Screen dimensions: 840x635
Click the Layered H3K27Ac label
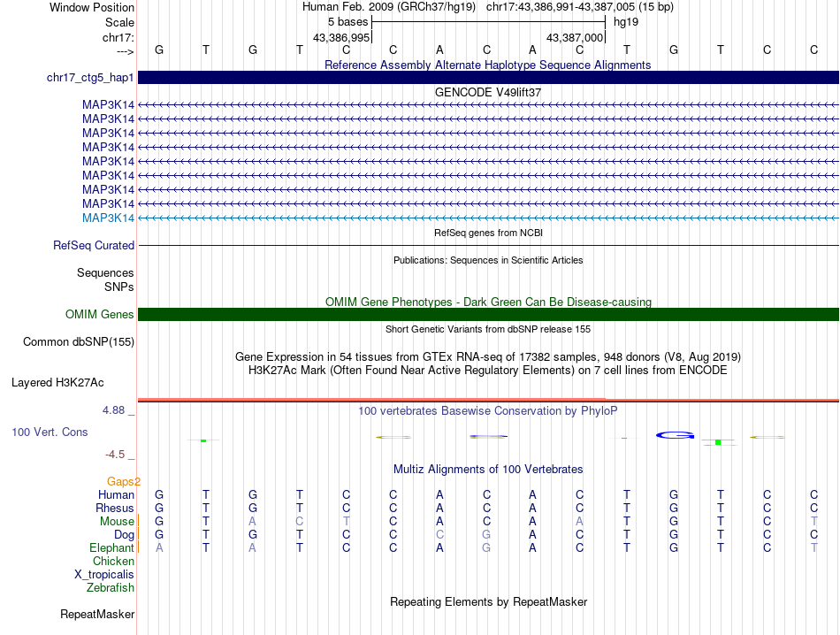pyautogui.click(x=57, y=383)
